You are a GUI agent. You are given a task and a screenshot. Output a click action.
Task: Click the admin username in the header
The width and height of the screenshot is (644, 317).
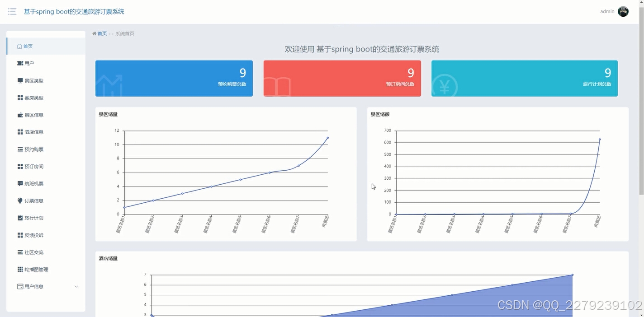[x=607, y=12]
